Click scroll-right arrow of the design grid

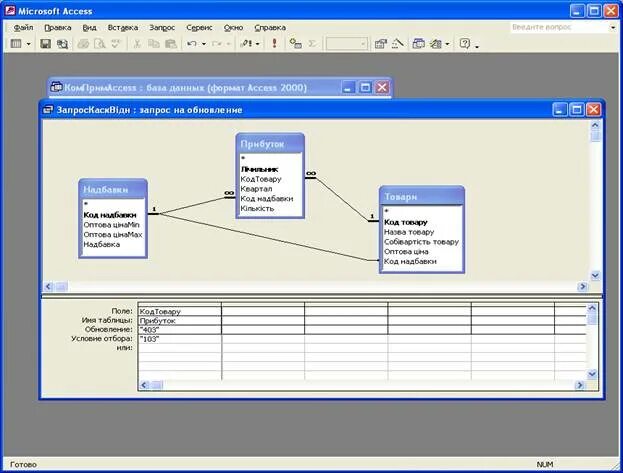tap(580, 385)
